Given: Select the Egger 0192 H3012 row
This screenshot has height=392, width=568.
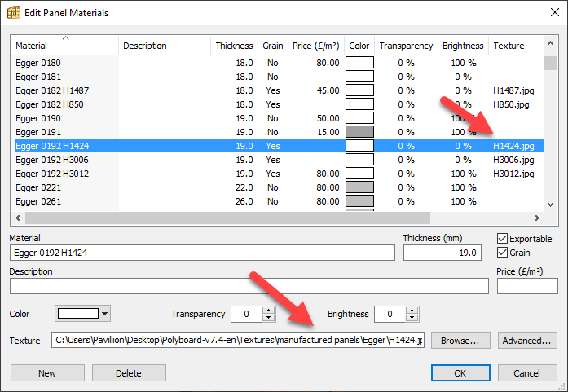Looking at the screenshot, I should click(x=279, y=174).
